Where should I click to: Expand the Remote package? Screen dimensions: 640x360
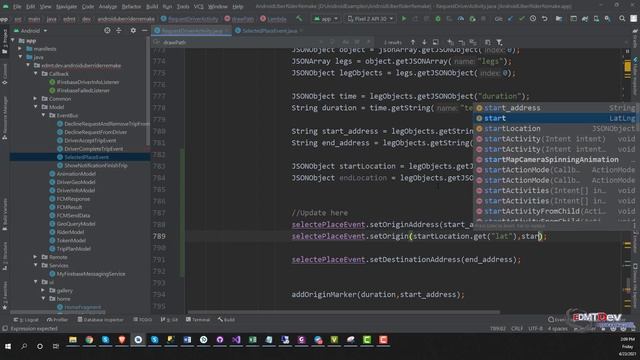(x=36, y=257)
